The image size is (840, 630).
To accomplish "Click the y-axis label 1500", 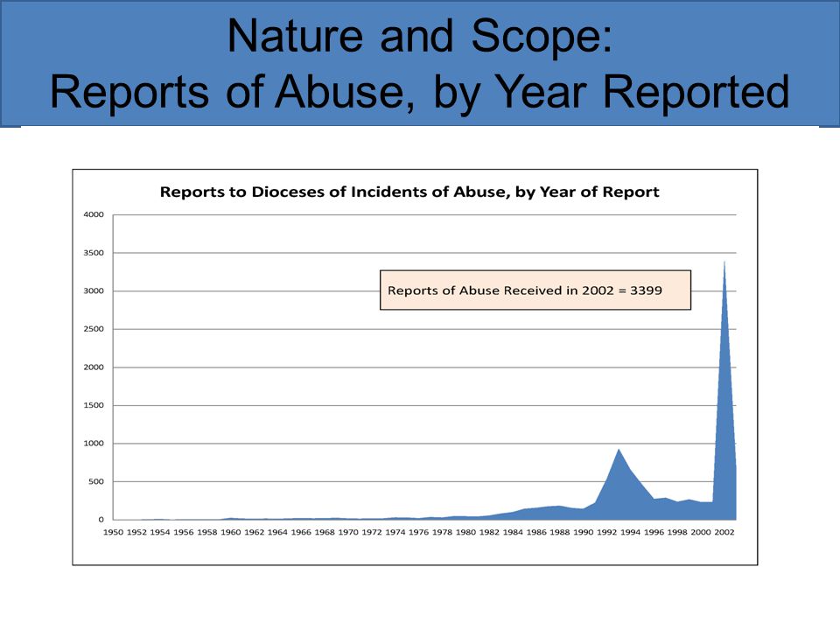I will tap(94, 405).
